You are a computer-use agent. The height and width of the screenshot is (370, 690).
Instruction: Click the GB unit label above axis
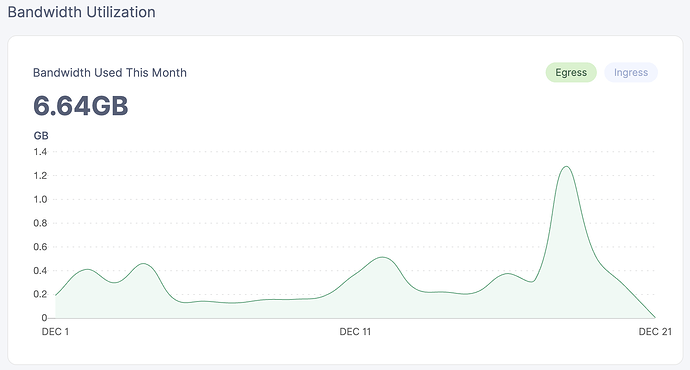pos(41,136)
